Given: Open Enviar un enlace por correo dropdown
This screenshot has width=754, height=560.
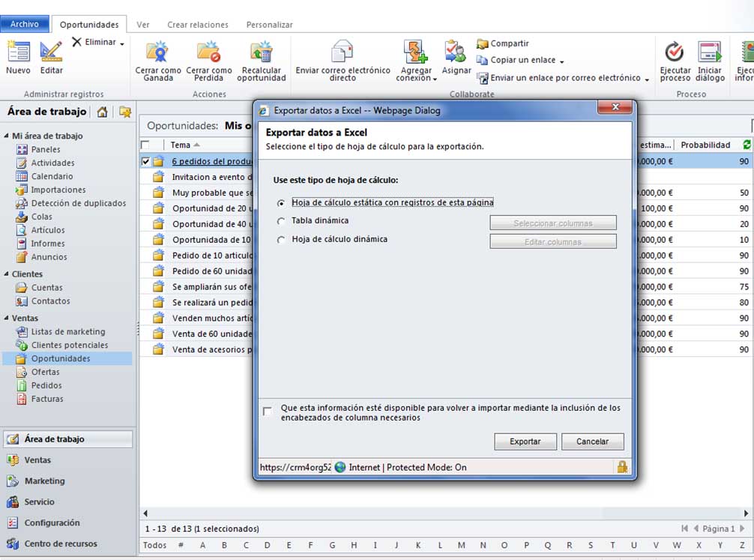Looking at the screenshot, I should point(647,80).
